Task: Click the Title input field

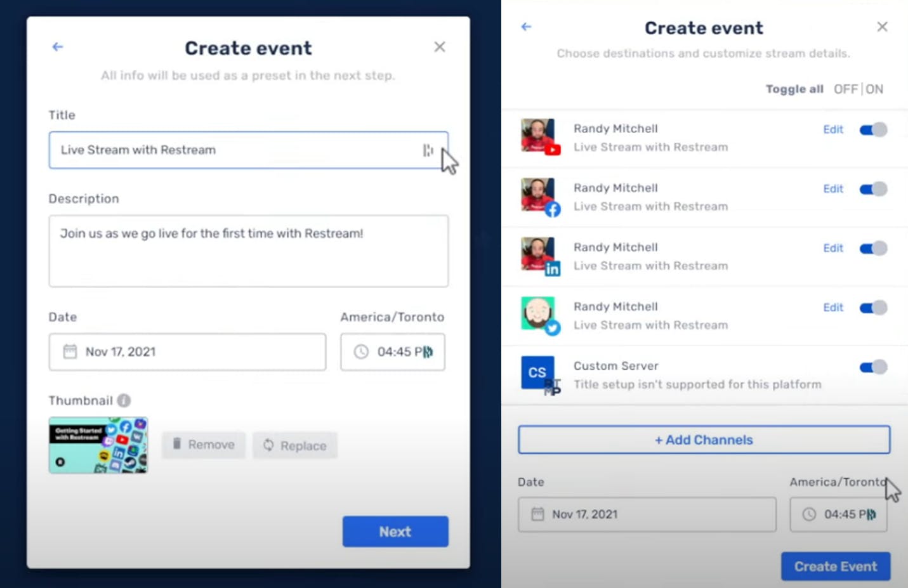Action: 249,150
